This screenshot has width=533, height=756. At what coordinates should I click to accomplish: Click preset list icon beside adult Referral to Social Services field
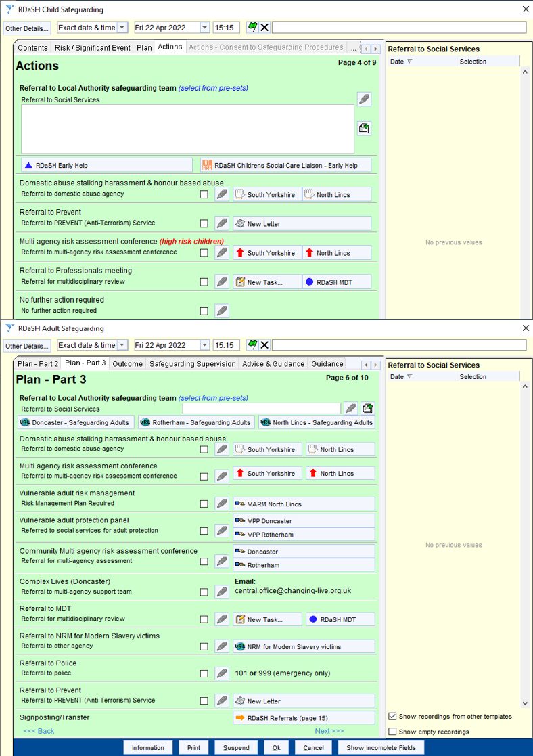coord(368,408)
